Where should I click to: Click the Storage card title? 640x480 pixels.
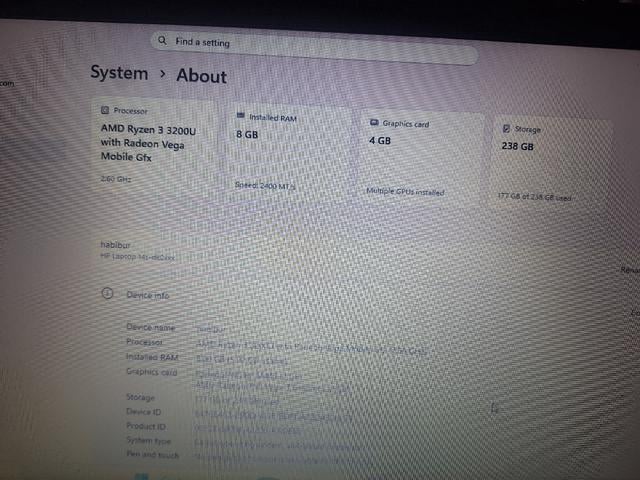point(527,129)
